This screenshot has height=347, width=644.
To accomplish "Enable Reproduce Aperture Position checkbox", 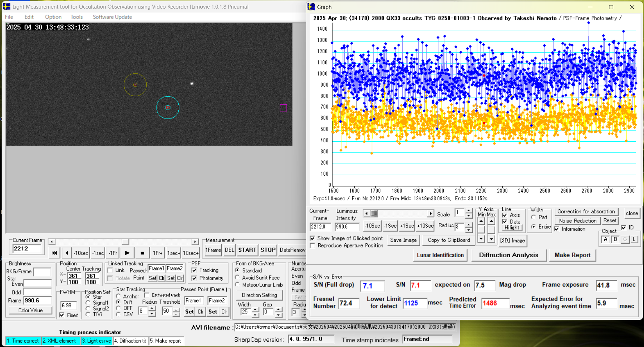I will coord(313,246).
